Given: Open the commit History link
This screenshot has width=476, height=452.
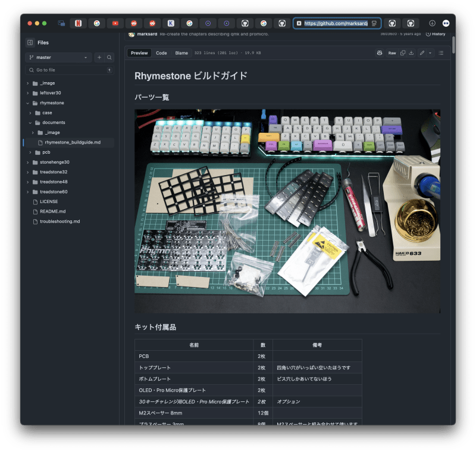Looking at the screenshot, I should [435, 34].
